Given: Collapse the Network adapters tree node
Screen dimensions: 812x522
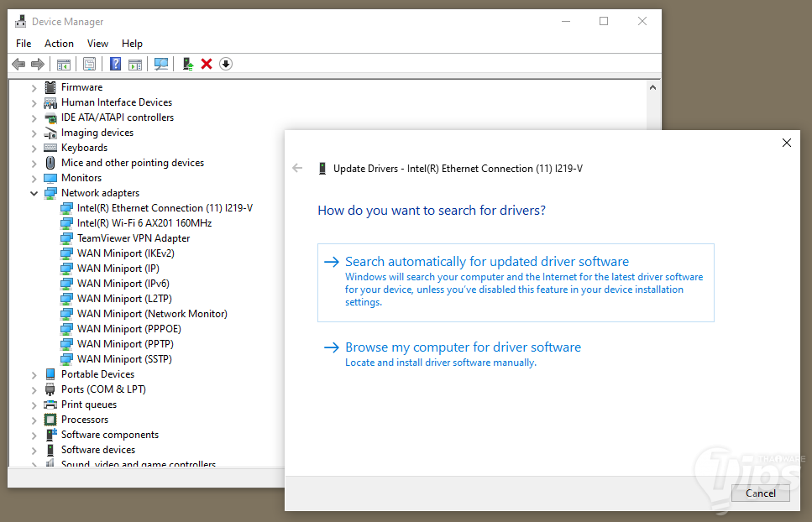Looking at the screenshot, I should [x=34, y=193].
